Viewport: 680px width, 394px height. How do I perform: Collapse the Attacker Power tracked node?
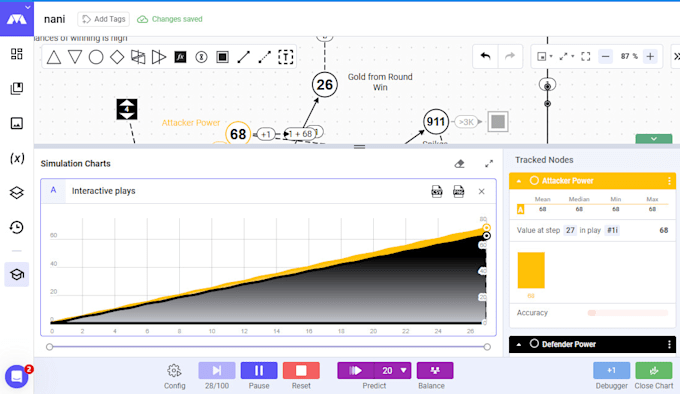[x=519, y=181]
